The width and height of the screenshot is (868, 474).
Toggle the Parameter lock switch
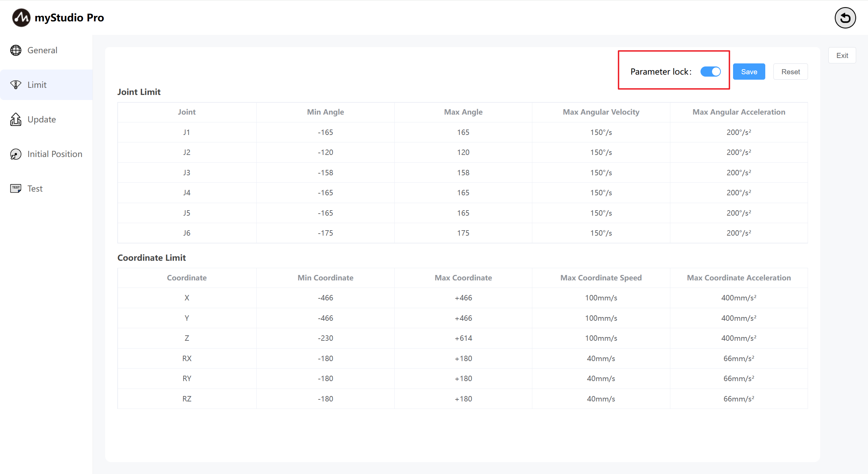click(710, 72)
